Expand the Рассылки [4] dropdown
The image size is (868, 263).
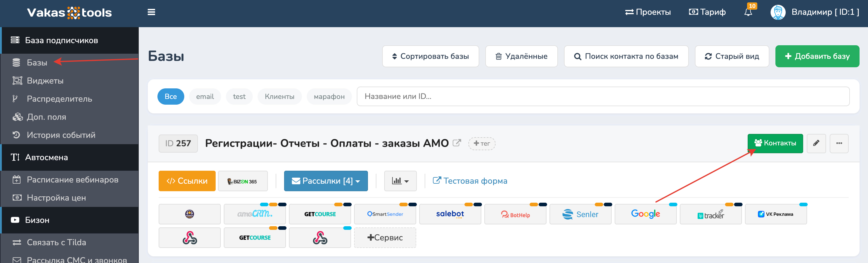pos(325,181)
